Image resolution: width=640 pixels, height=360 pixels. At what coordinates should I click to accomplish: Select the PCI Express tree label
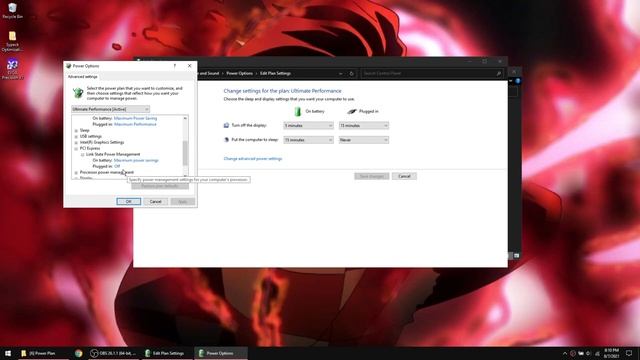point(90,149)
